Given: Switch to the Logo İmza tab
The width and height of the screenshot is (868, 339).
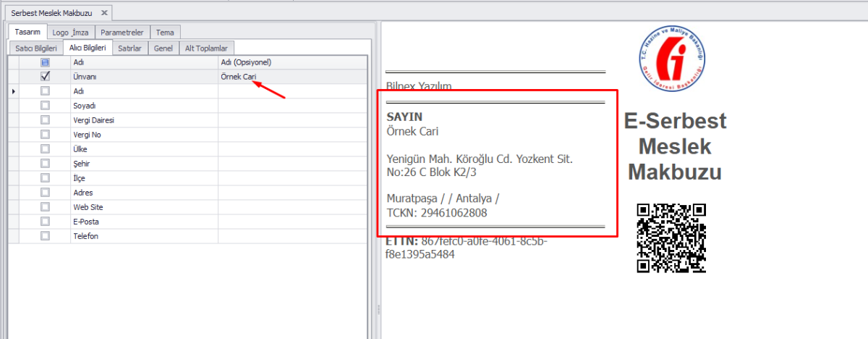Looking at the screenshot, I should pyautogui.click(x=70, y=33).
